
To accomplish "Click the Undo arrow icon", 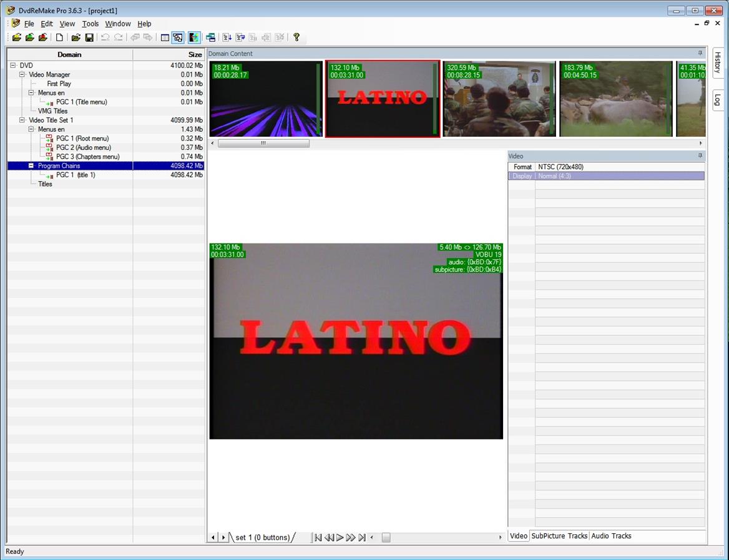I will [x=105, y=37].
